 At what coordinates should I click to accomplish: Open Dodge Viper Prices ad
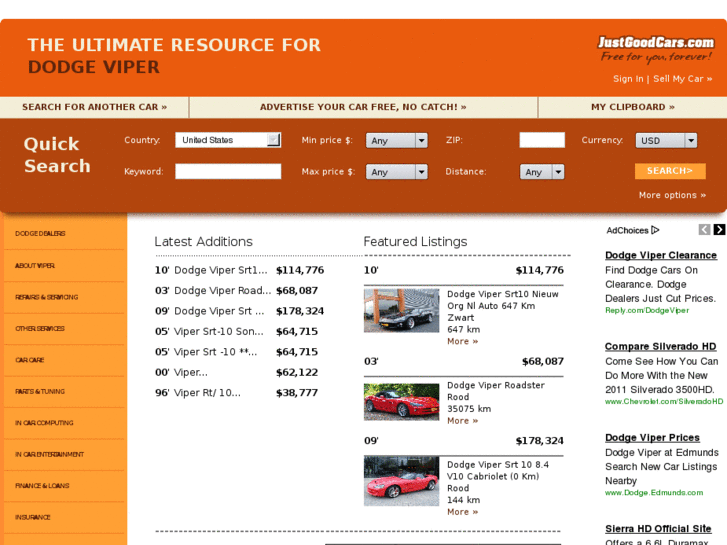click(x=652, y=438)
